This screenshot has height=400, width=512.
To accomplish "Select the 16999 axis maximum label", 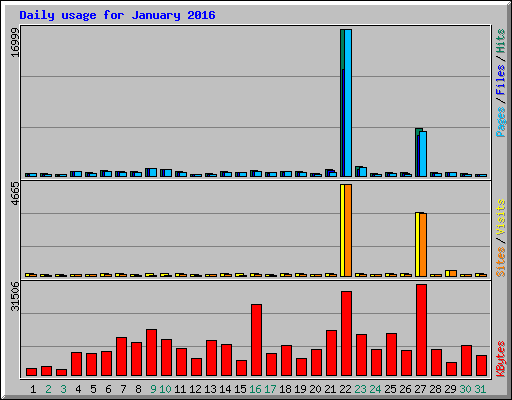I will point(15,43).
